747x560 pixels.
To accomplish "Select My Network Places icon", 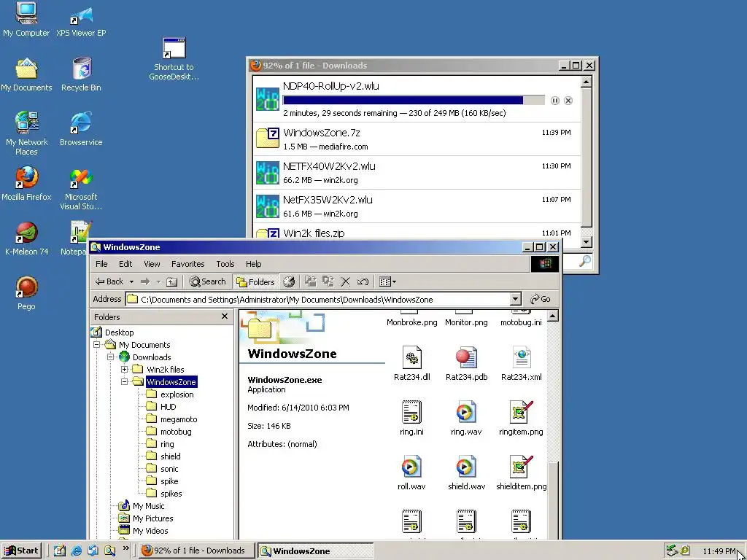I will [26, 133].
